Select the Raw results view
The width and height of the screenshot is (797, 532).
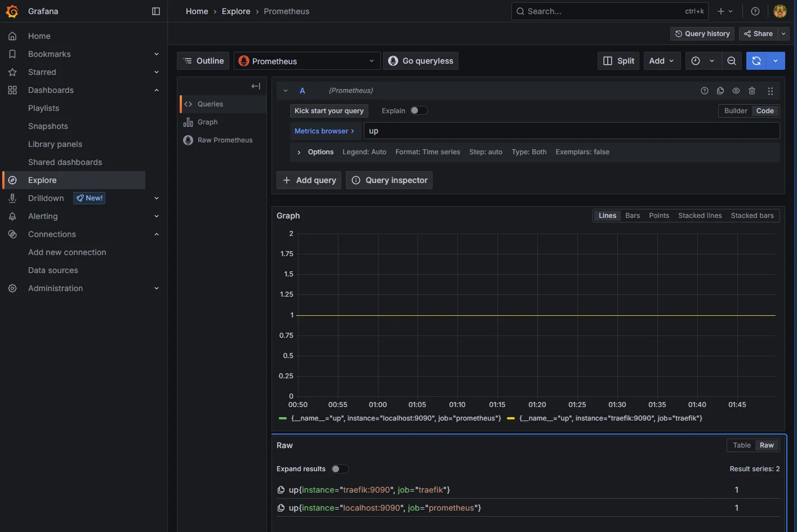pyautogui.click(x=767, y=445)
